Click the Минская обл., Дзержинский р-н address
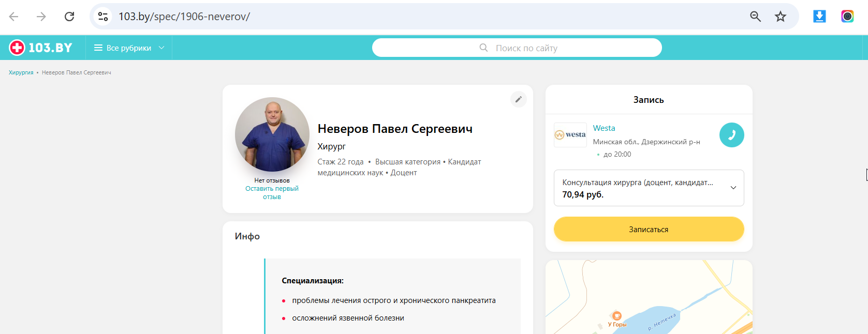The image size is (868, 334). 646,142
